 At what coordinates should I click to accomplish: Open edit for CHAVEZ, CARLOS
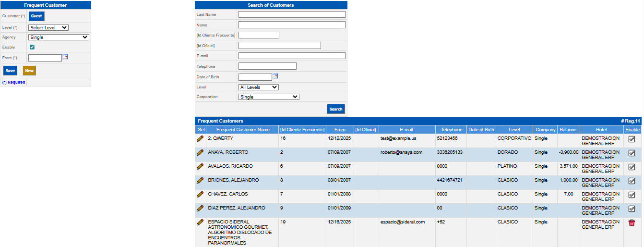200,194
